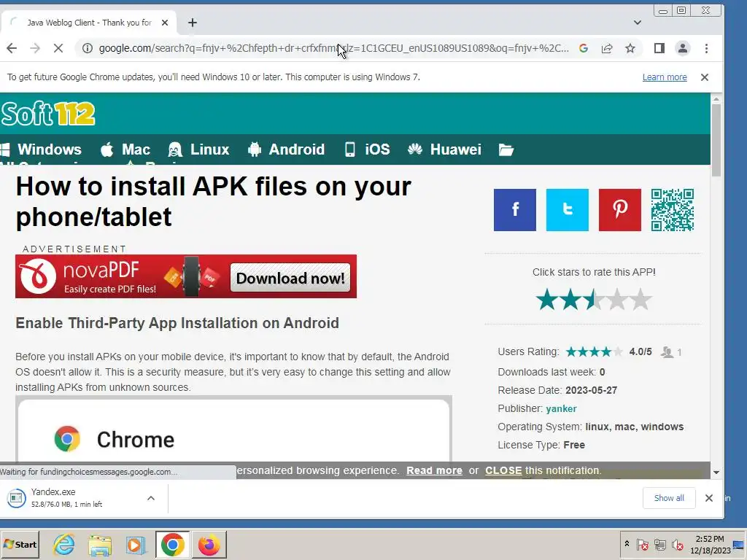Share on Pinterest
The height and width of the screenshot is (560, 747).
(x=620, y=210)
